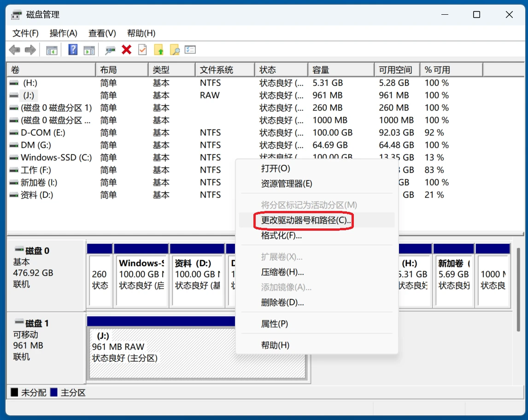528x420 pixels.
Task: Click the red X toolbar icon
Action: pyautogui.click(x=126, y=50)
